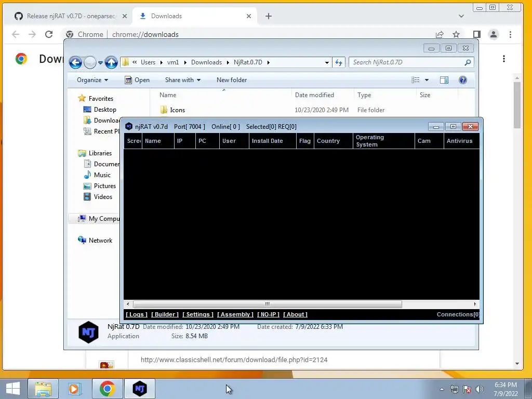Click the Antivirus column header
This screenshot has height=399, width=532.
tap(461, 141)
